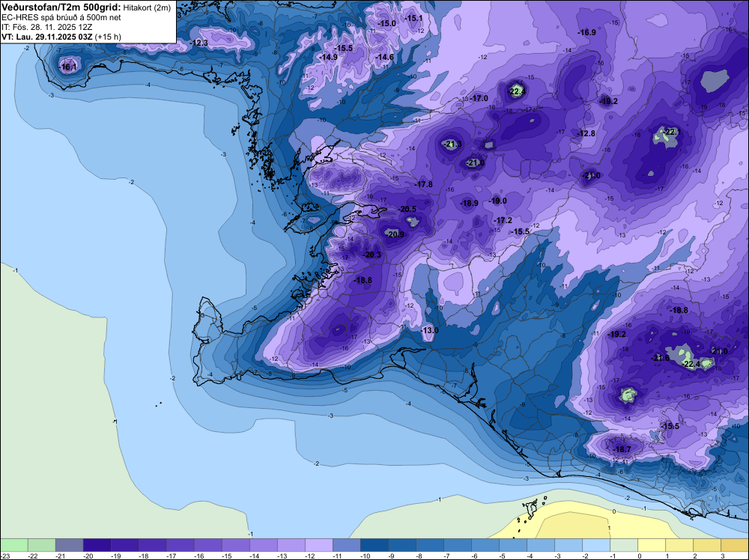Click the -20.3 temperature label
This screenshot has width=749, height=560.
point(372,255)
